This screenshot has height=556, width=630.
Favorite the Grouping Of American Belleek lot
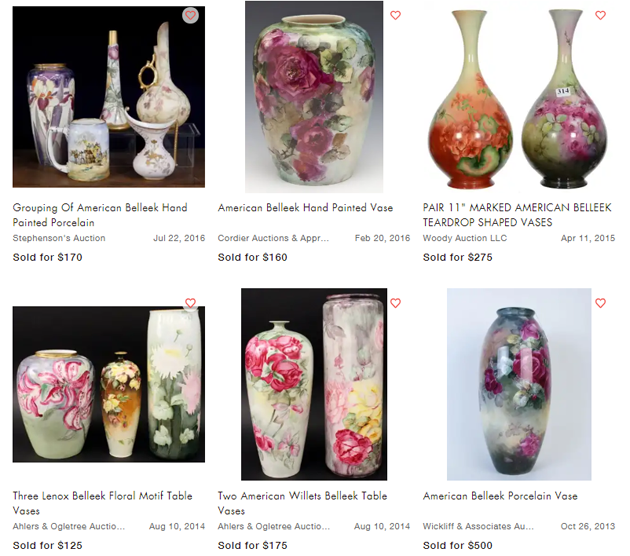(x=190, y=16)
